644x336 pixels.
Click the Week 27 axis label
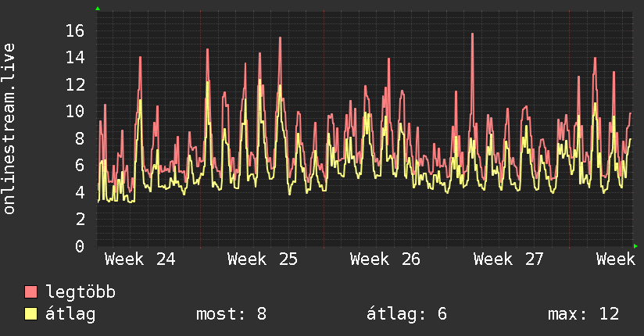[509, 259]
